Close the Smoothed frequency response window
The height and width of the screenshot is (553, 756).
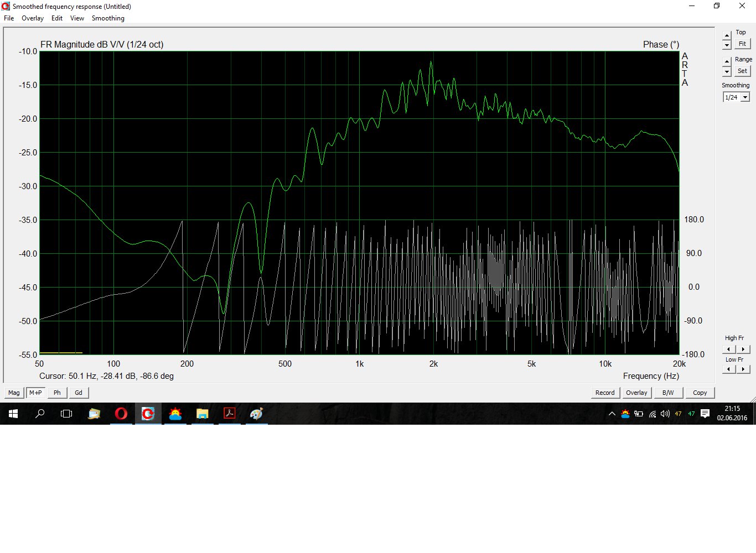coord(742,6)
